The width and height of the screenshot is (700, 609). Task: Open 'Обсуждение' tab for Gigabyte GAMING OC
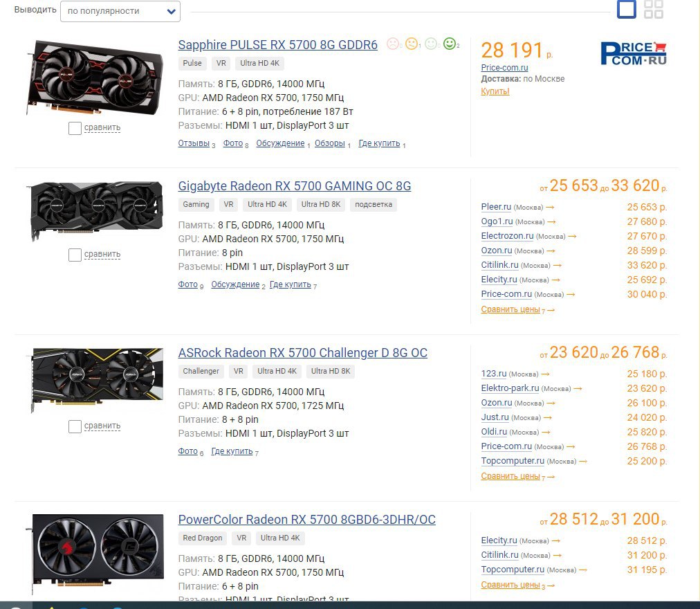pos(235,284)
